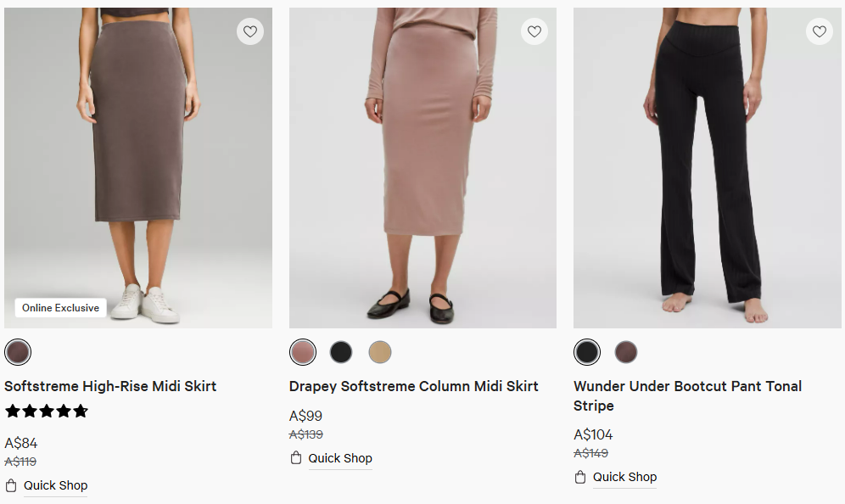Pick tan swatch for Drapey Column Midi Skirt
This screenshot has height=504, width=845.
(379, 352)
